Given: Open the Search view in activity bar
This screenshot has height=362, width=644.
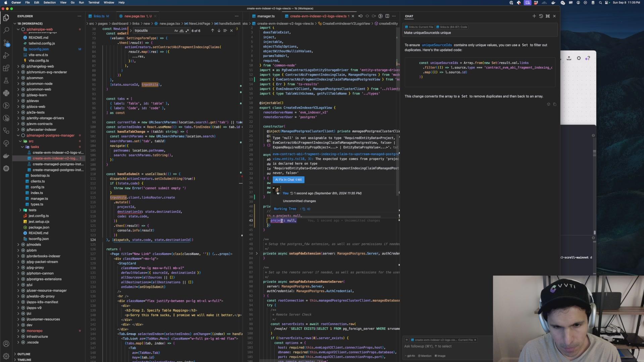Looking at the screenshot, I should 6,31.
